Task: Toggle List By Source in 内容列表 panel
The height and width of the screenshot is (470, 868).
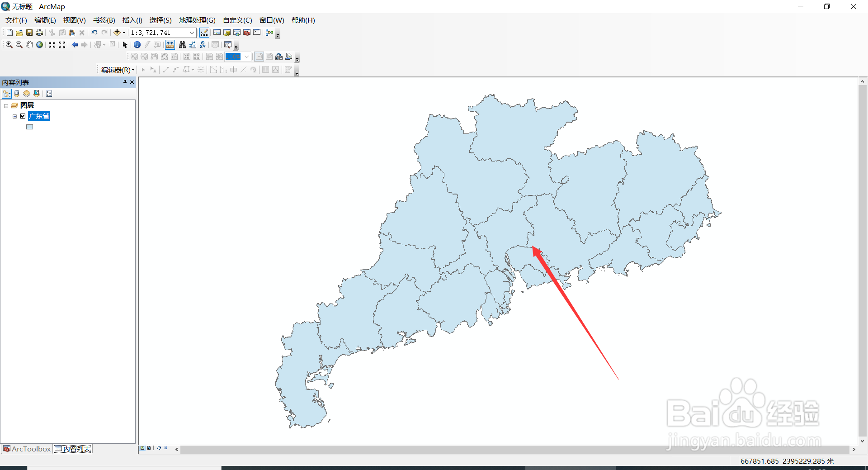Action: 17,94
